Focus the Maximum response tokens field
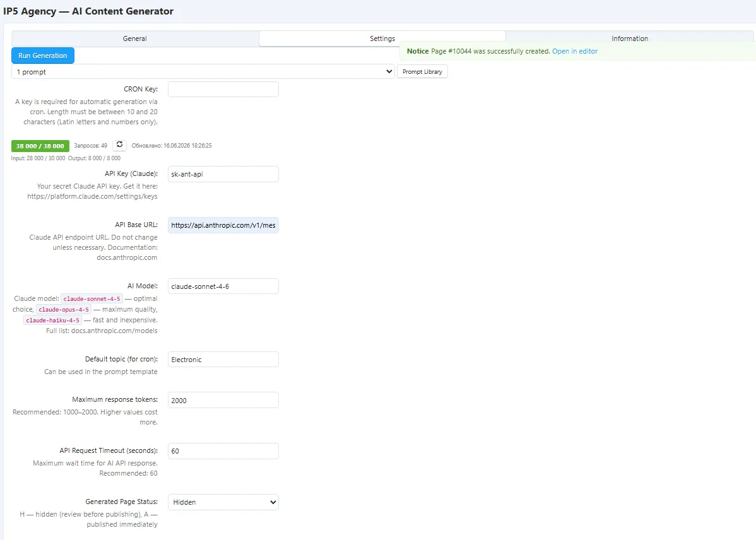The height and width of the screenshot is (540, 756). click(x=223, y=400)
